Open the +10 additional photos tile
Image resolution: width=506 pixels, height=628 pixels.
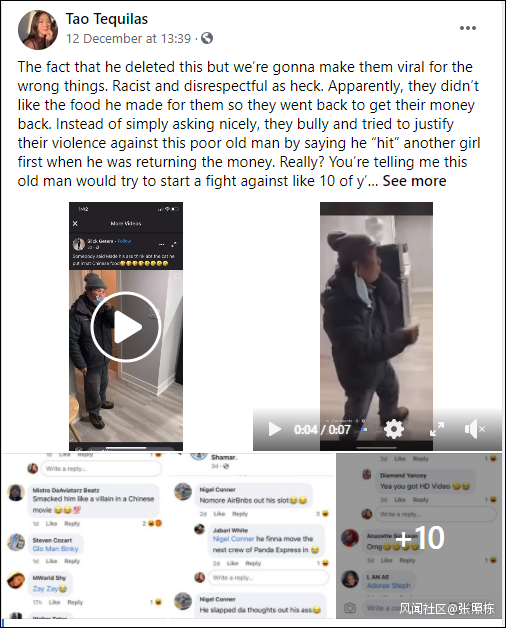click(419, 536)
